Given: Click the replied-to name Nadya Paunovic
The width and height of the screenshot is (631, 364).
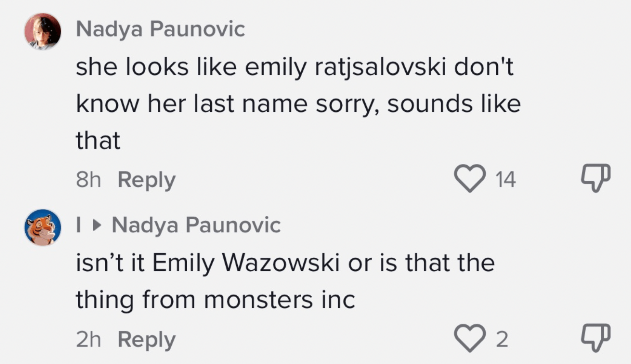Looking at the screenshot, I should [196, 225].
